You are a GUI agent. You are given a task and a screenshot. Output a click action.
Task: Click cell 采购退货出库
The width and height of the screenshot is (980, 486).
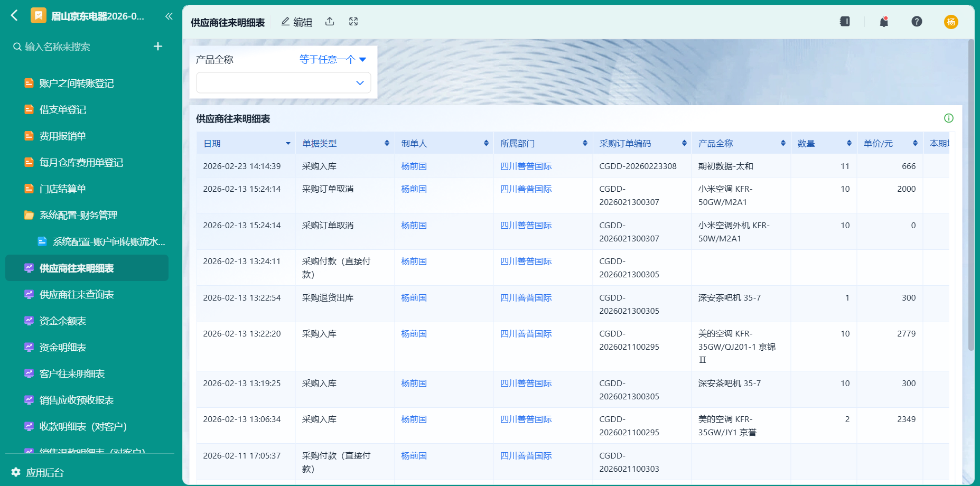tap(328, 297)
